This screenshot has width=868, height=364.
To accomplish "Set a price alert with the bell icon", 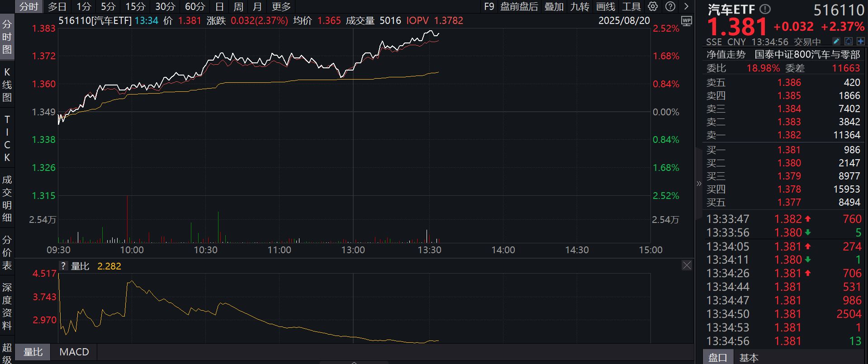I will (x=849, y=42).
